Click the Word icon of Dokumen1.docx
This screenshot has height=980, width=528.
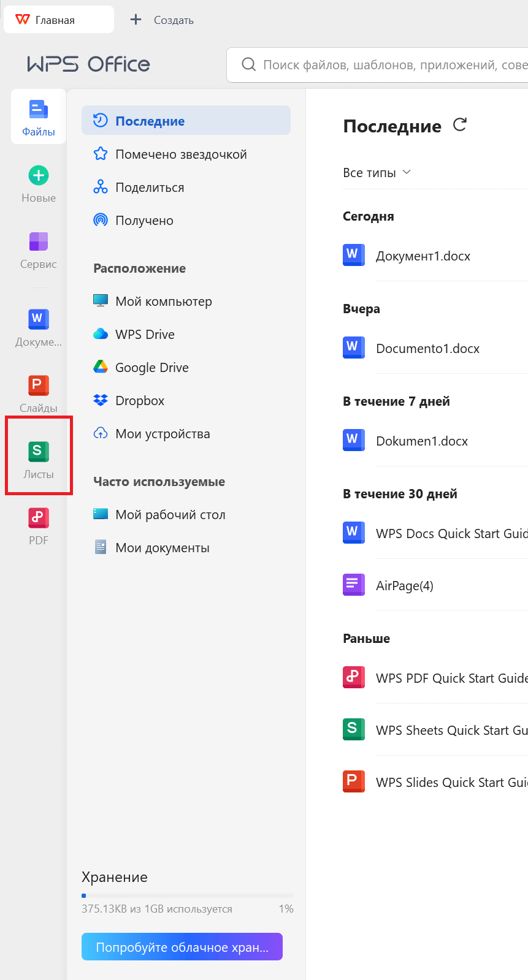pyautogui.click(x=354, y=440)
